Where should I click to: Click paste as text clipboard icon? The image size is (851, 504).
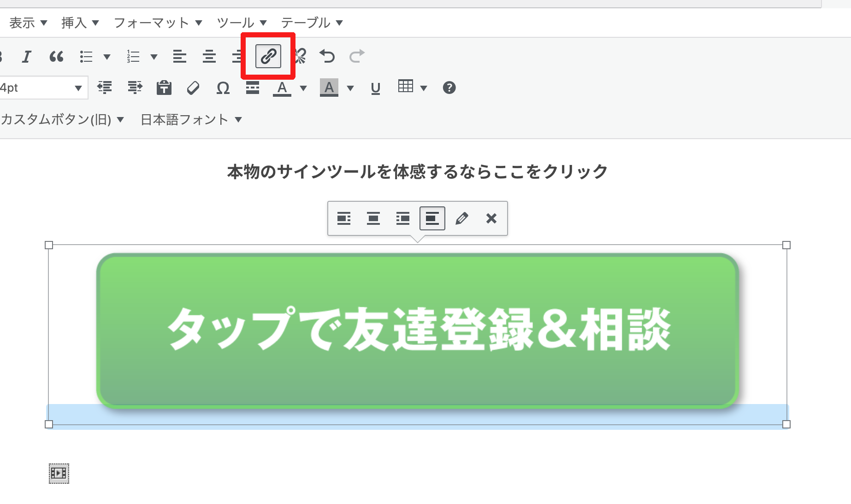tap(164, 88)
